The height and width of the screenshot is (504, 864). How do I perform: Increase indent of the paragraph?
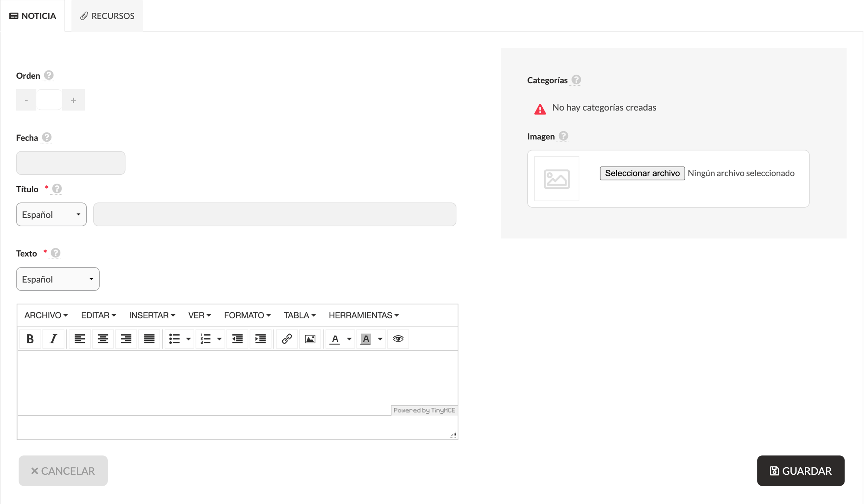click(x=260, y=339)
